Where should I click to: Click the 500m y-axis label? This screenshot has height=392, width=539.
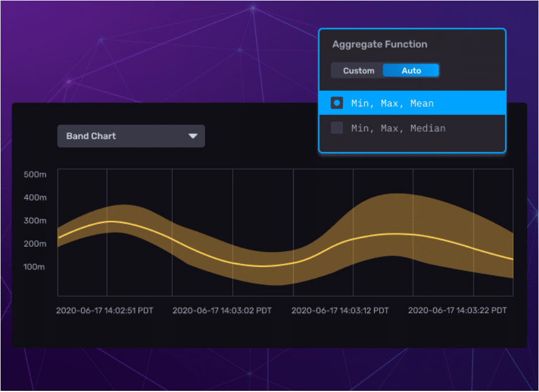[35, 175]
